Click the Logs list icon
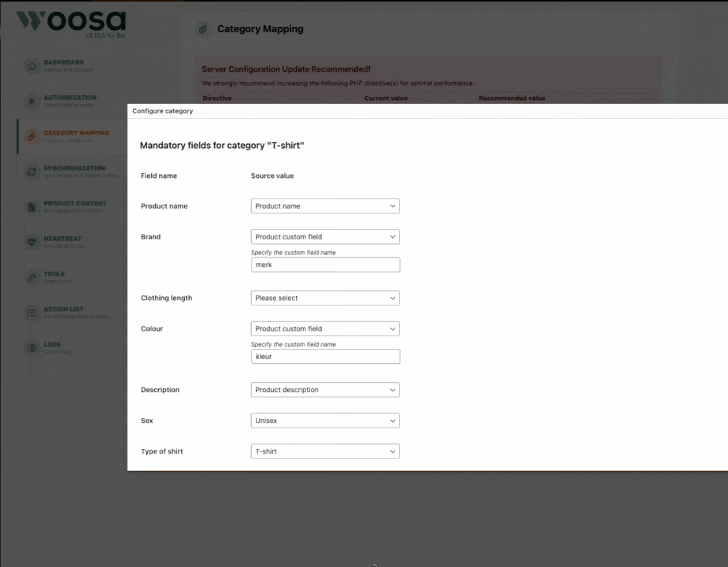This screenshot has width=728, height=567. [x=31, y=347]
